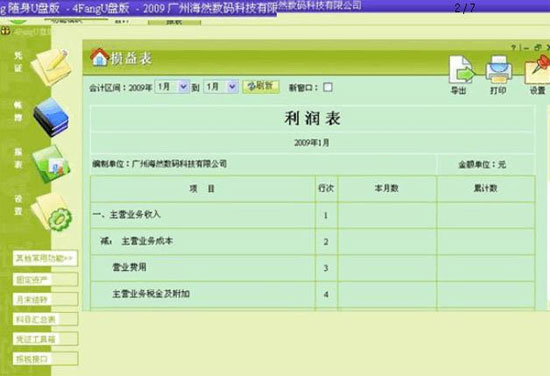Click the 项目 column header
Image resolution: width=550 pixels, height=376 pixels.
coord(202,189)
